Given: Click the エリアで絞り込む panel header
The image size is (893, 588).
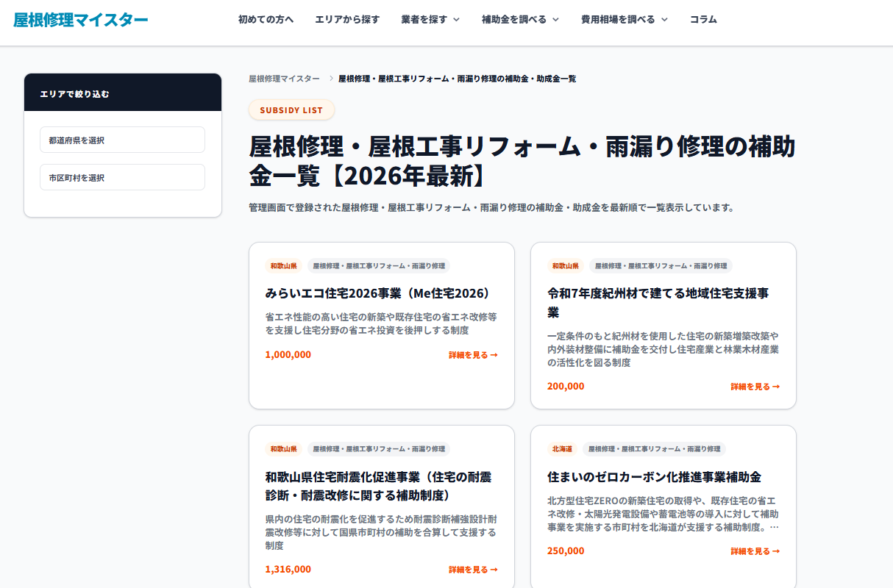Looking at the screenshot, I should tap(123, 93).
